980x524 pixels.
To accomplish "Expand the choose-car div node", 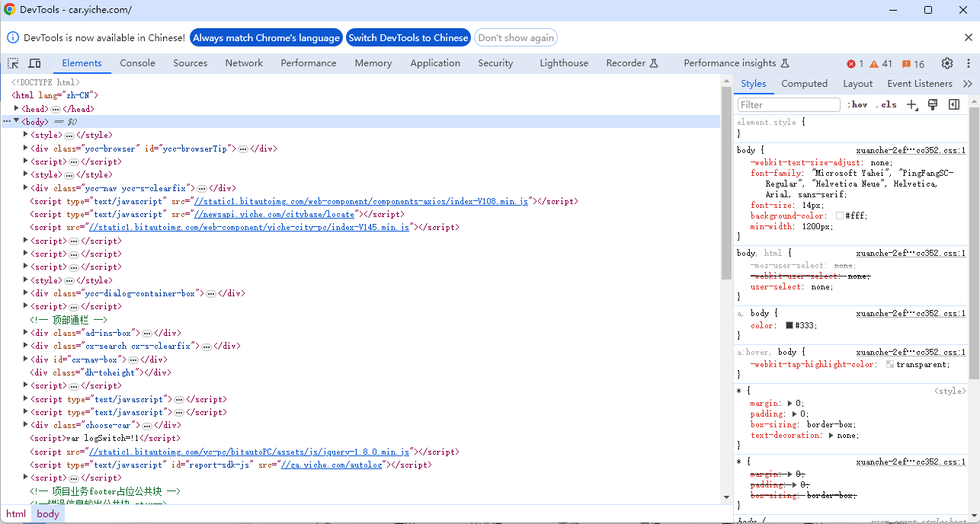I will (26, 425).
